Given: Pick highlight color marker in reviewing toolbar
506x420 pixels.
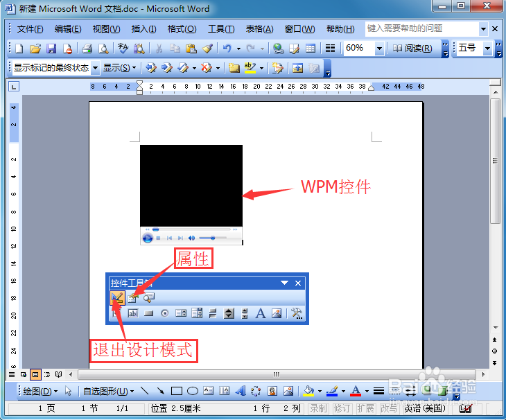Looking at the screenshot, I should [x=250, y=68].
